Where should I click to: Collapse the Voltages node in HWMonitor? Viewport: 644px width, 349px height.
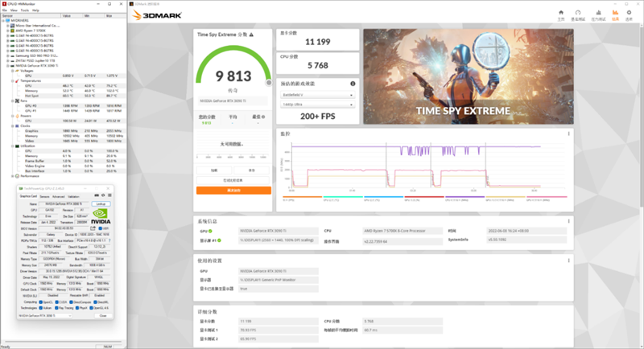tap(12, 71)
